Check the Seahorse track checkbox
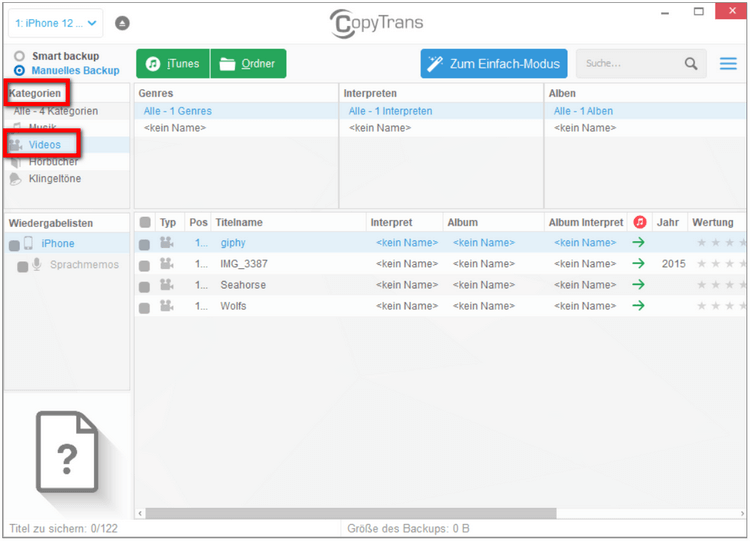 pyautogui.click(x=144, y=287)
